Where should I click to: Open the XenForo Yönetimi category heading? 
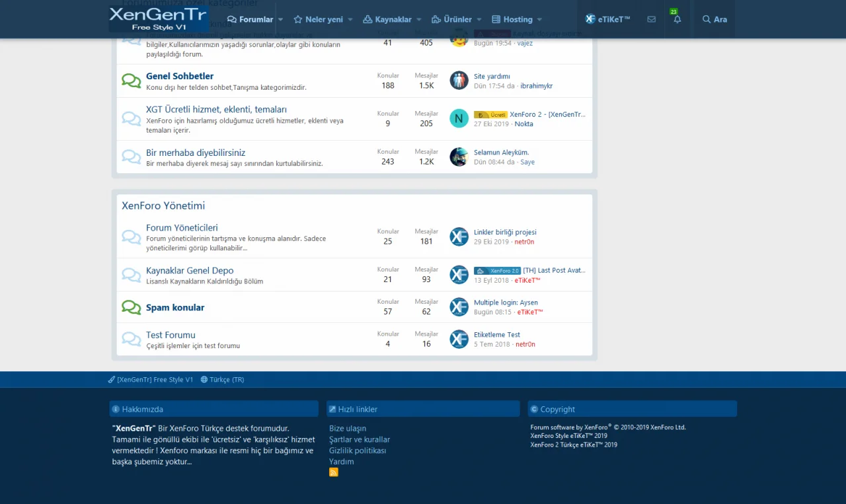(163, 205)
